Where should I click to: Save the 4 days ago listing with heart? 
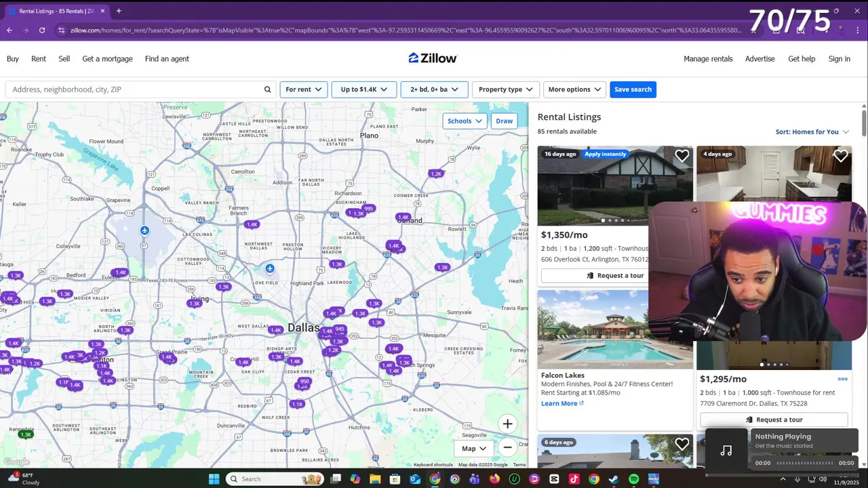point(840,157)
